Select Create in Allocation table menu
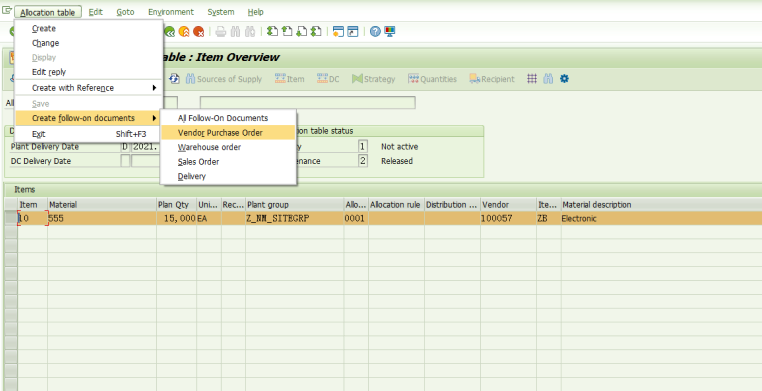Screen dimensions: 762x391 pyautogui.click(x=89, y=29)
